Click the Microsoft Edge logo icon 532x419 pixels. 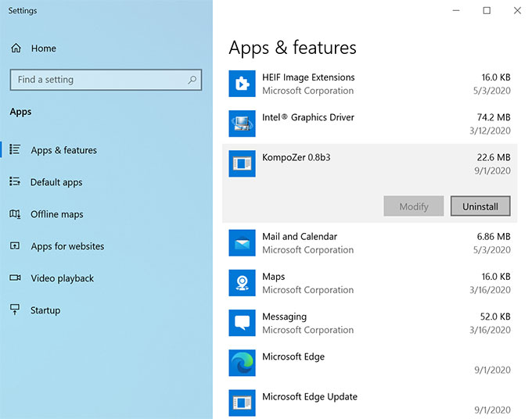pyautogui.click(x=242, y=363)
